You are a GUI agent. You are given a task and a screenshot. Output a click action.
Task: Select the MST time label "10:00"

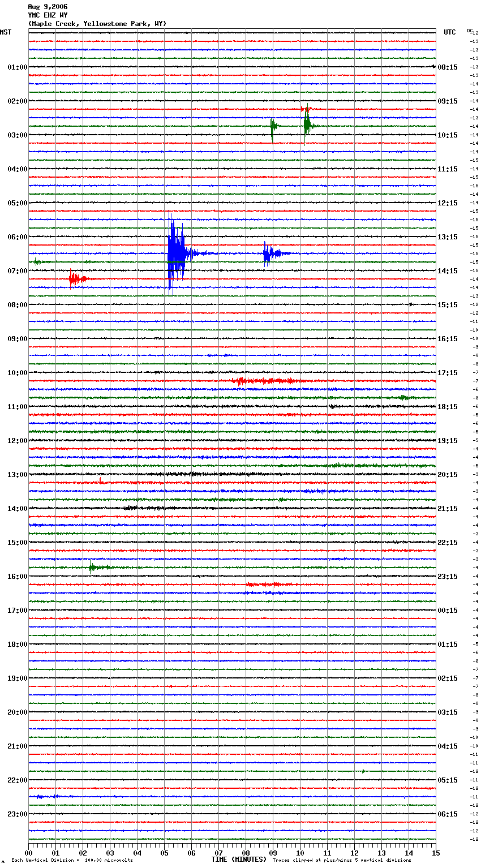(18, 373)
